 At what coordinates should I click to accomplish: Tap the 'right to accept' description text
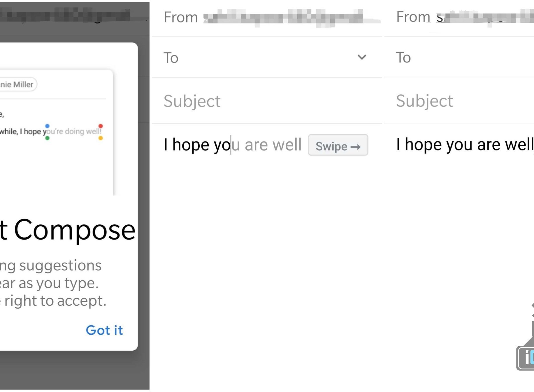click(x=55, y=301)
